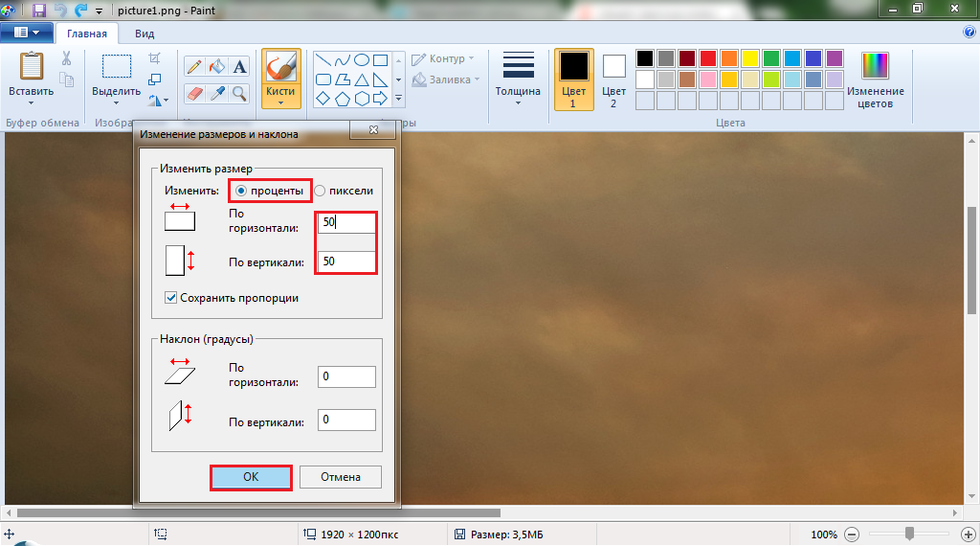Select the Pencil tool
The height and width of the screenshot is (546, 980).
pos(194,66)
